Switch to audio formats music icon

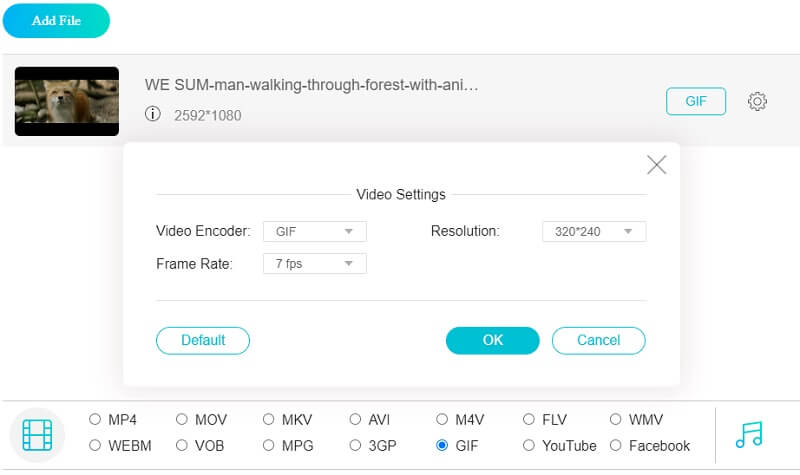pyautogui.click(x=748, y=433)
